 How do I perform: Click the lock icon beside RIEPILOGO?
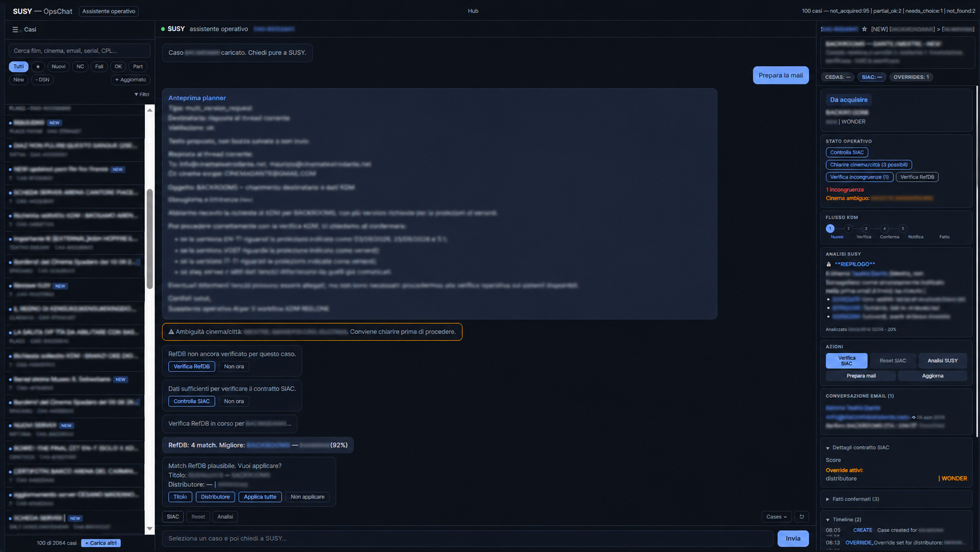tap(829, 265)
